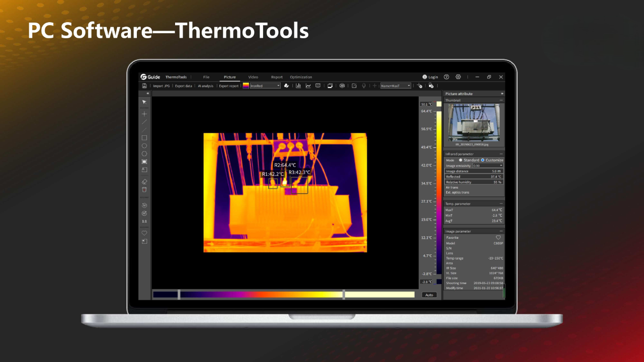Click the microphone voice annotation icon

tap(364, 86)
